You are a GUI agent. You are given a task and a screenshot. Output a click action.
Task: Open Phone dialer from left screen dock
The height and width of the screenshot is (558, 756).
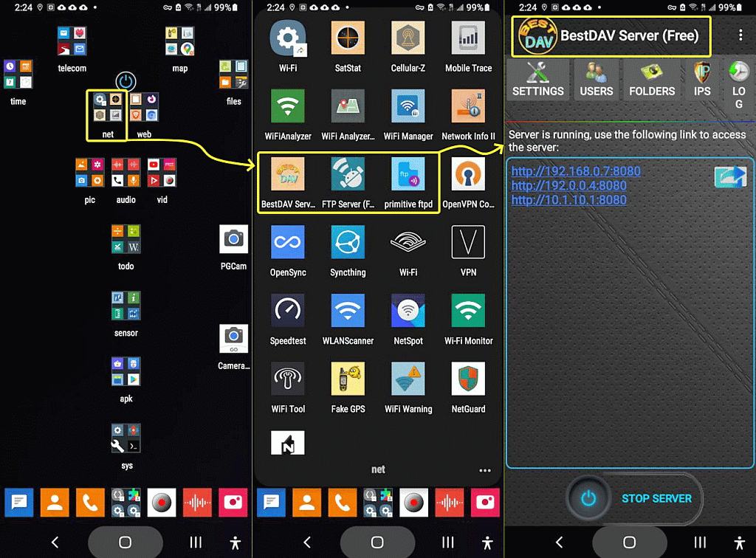90,503
